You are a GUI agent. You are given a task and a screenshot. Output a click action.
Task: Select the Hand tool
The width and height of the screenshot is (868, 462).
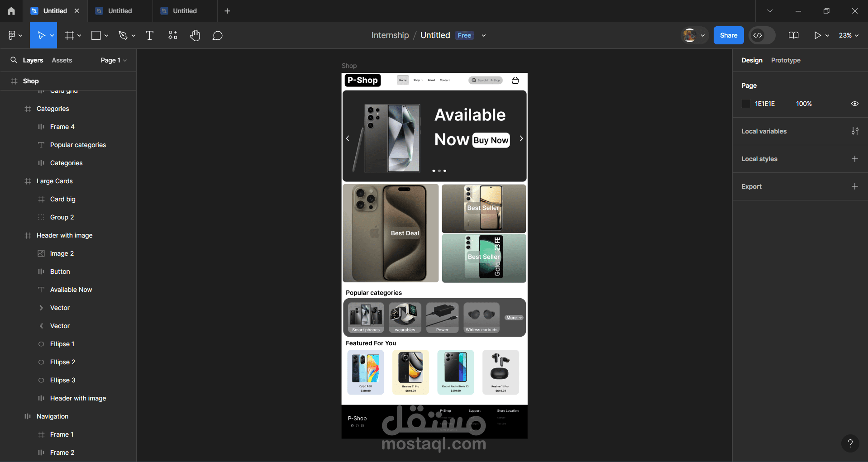(x=195, y=35)
